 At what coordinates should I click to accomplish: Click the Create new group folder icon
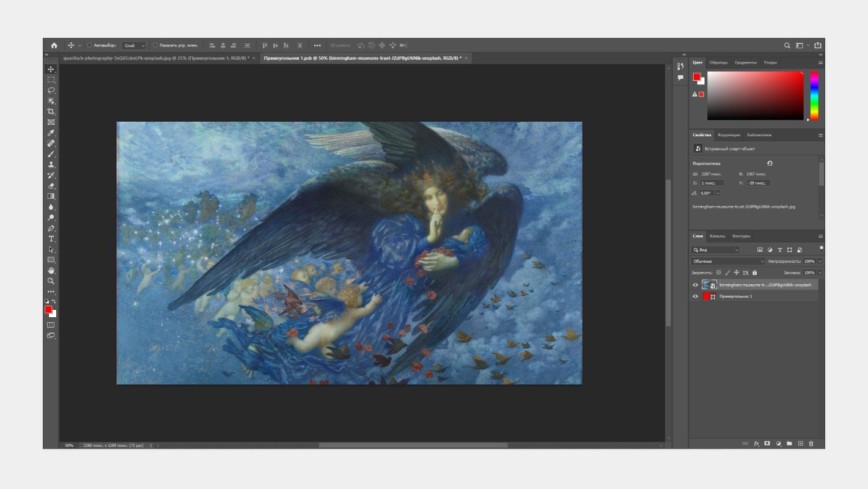pos(789,444)
